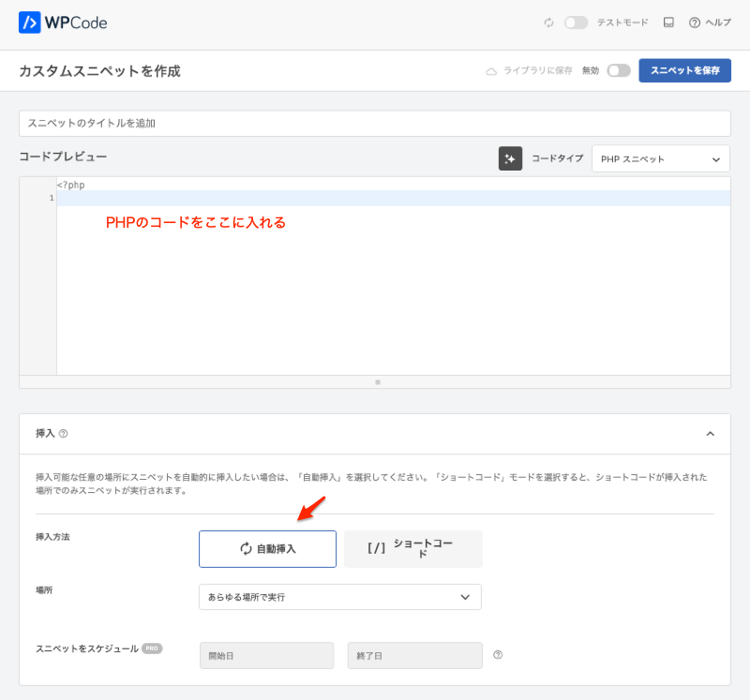
Task: Click the ライブラリに保存 cloud icon
Action: pos(491,71)
